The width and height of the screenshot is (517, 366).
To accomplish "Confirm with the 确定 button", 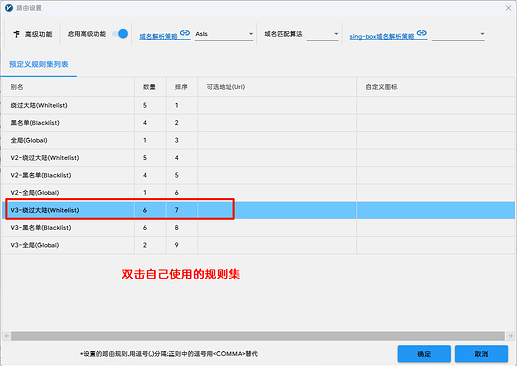I will (424, 354).
